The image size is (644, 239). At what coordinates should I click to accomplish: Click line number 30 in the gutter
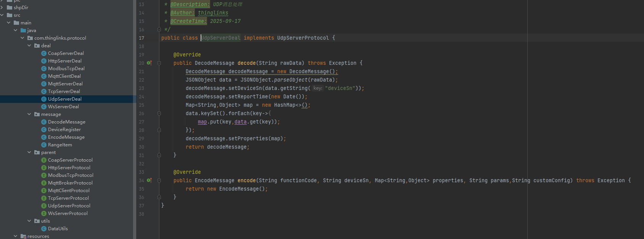click(x=141, y=147)
